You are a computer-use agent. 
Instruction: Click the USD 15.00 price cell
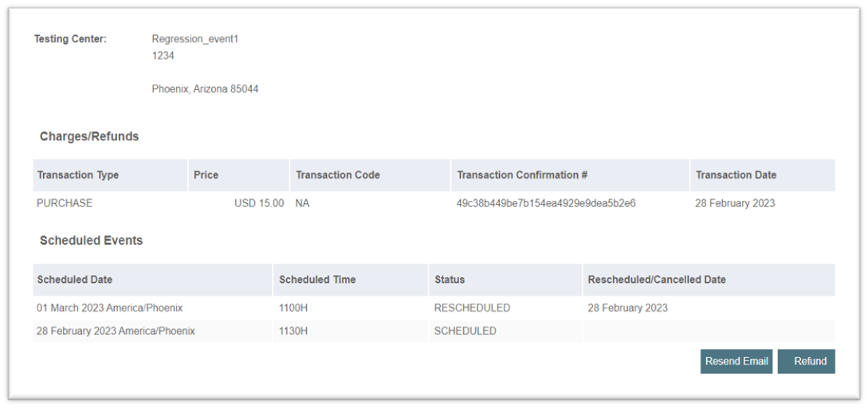pos(259,203)
